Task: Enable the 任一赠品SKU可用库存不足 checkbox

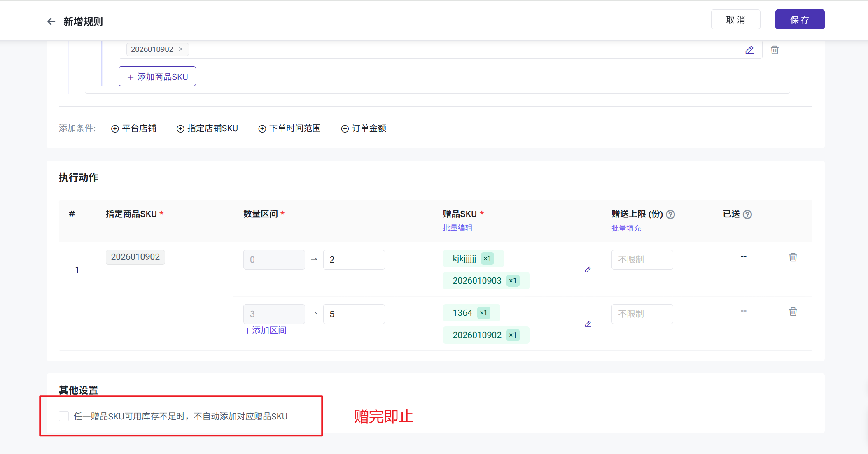Action: pyautogui.click(x=64, y=416)
